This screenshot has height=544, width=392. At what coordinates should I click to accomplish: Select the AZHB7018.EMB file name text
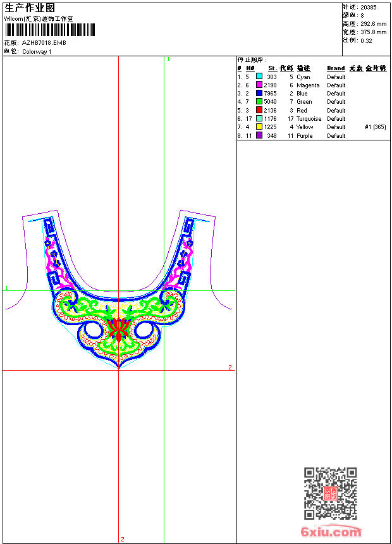click(x=44, y=43)
